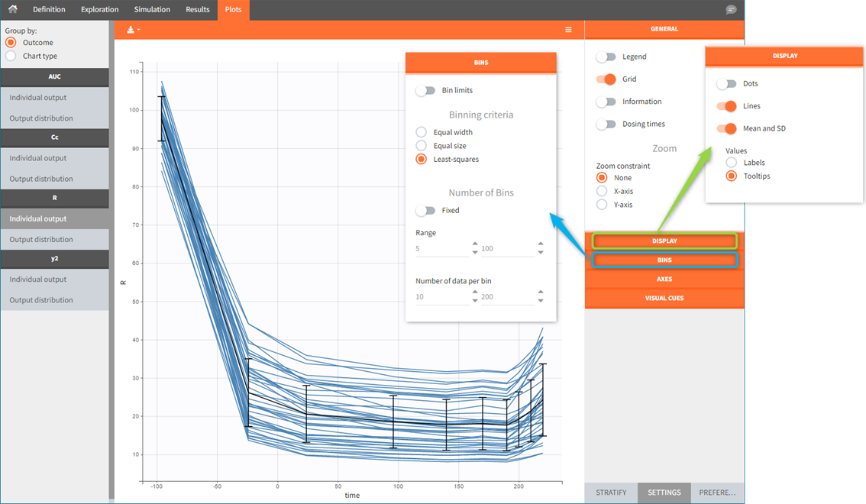
Task: Decrease the number of data per bin maximum
Action: (541, 301)
